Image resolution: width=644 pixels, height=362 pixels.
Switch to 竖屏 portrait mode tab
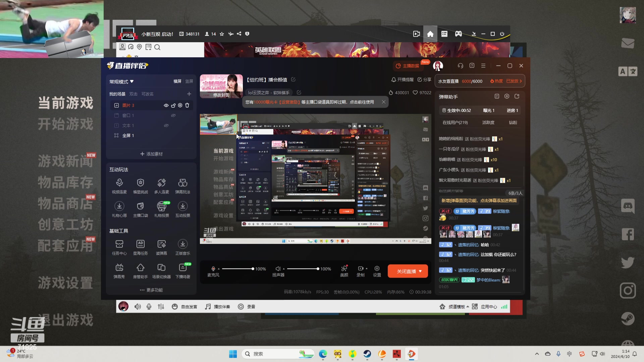[x=189, y=81]
